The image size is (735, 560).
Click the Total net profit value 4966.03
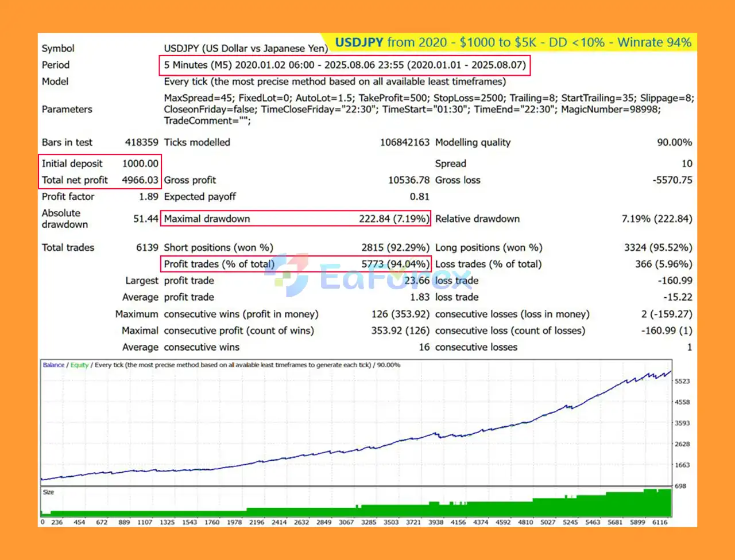point(140,180)
